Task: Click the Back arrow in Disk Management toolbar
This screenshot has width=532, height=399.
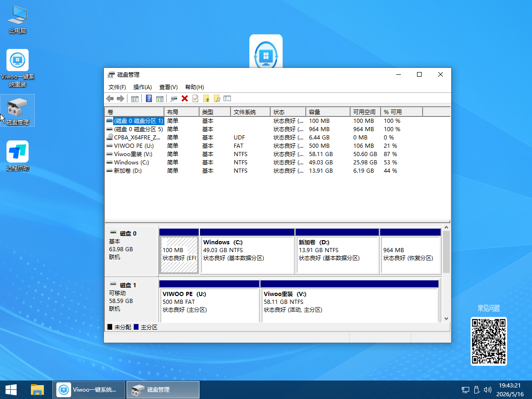Action: click(x=109, y=98)
